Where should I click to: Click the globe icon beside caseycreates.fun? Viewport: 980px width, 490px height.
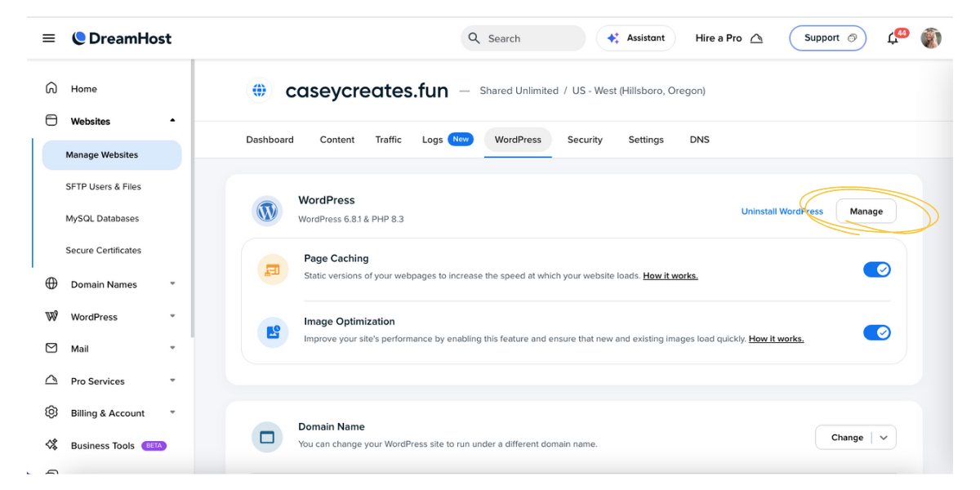pos(259,91)
